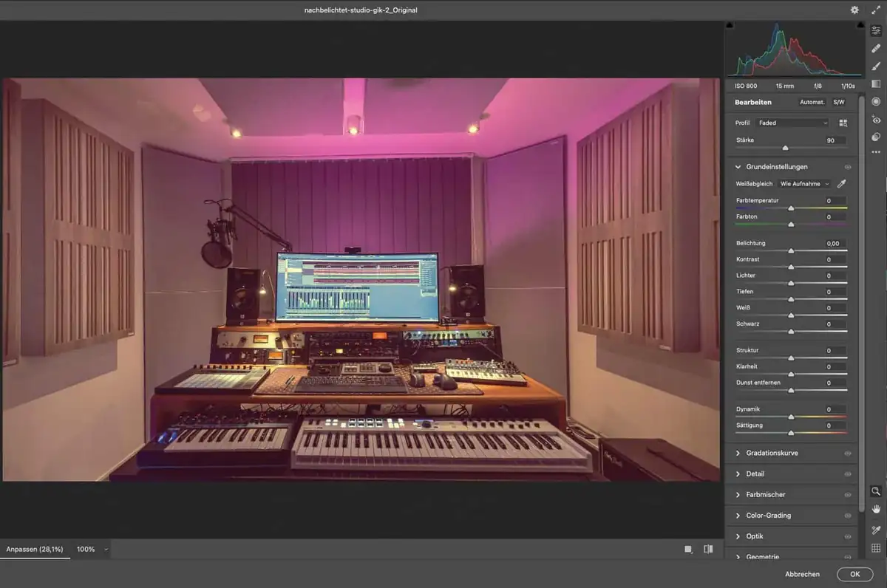Select the adjustment brush tool
This screenshot has width=887, height=588.
tap(876, 66)
